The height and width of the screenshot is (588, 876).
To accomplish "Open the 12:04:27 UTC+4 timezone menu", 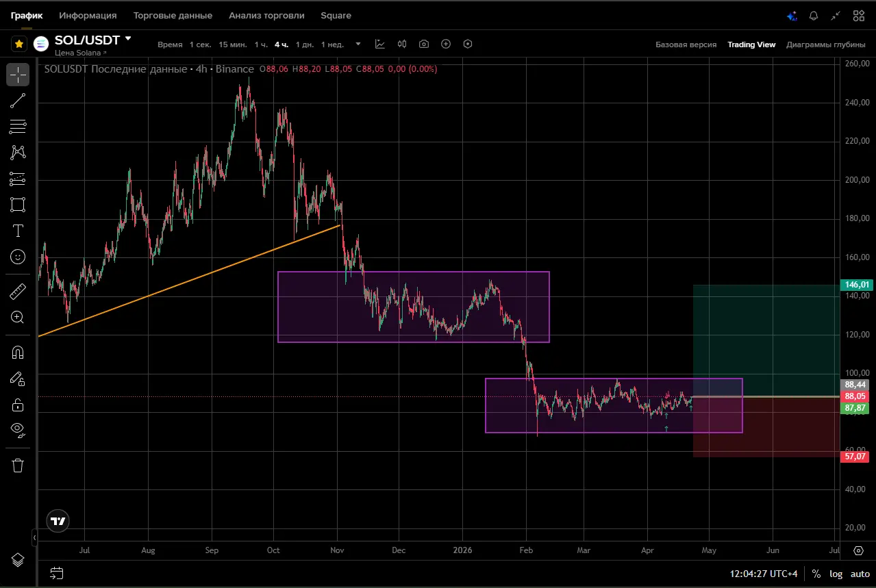I will 764,574.
